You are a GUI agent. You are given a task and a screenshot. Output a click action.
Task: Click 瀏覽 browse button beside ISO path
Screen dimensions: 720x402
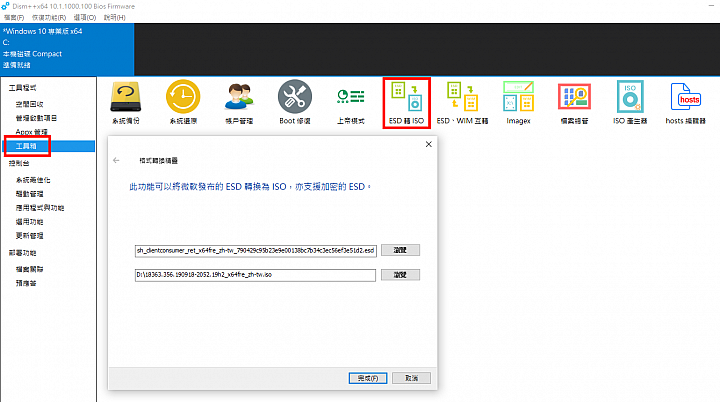400,275
